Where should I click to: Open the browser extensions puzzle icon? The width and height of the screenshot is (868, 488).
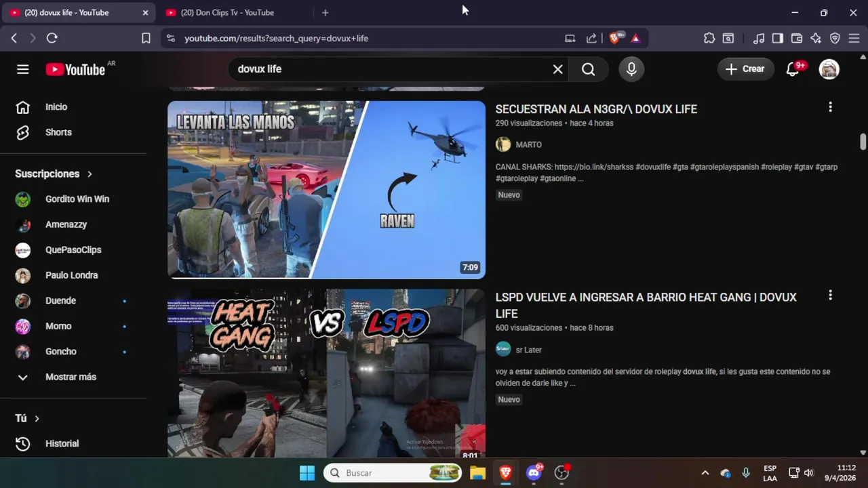[x=709, y=39]
